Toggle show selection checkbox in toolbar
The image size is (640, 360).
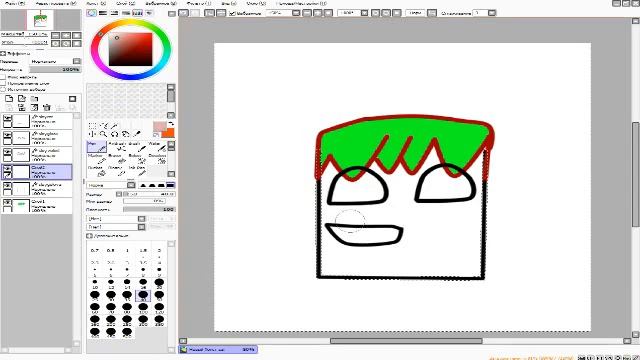[x=232, y=13]
